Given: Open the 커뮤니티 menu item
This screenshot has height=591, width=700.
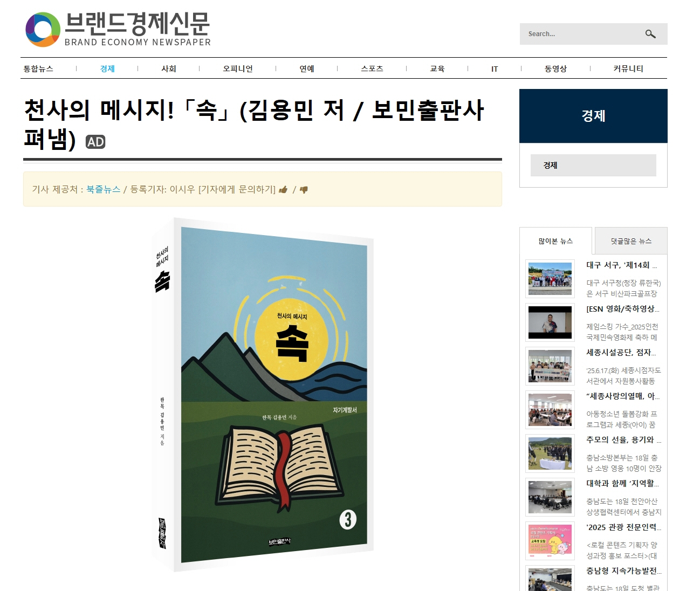Looking at the screenshot, I should coord(628,68).
